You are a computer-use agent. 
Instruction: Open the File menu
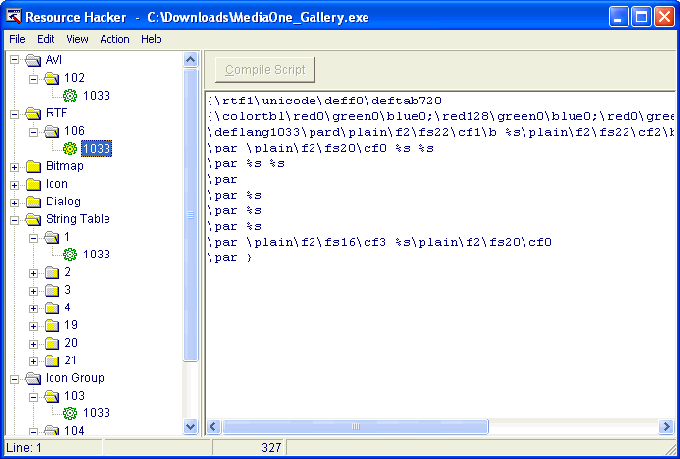(x=17, y=39)
